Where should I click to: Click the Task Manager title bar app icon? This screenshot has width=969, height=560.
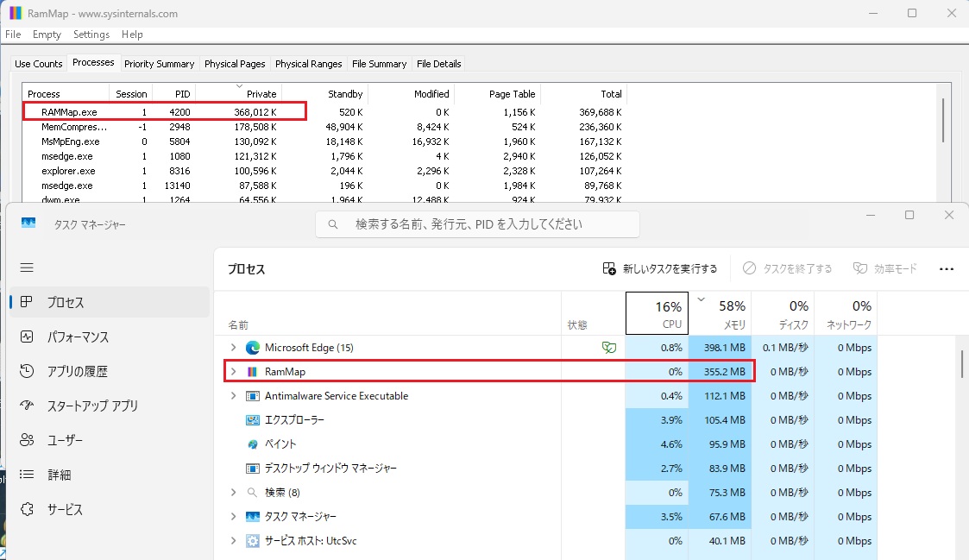pos(28,223)
